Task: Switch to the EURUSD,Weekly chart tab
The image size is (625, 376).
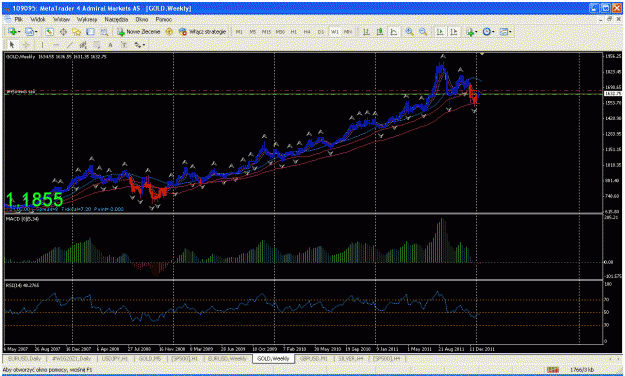Action: pyautogui.click(x=227, y=359)
